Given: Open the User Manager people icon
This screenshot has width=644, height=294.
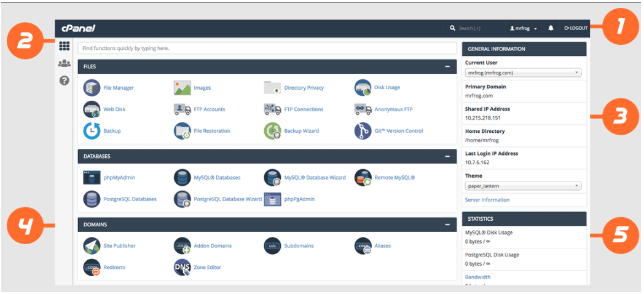Looking at the screenshot, I should (64, 63).
